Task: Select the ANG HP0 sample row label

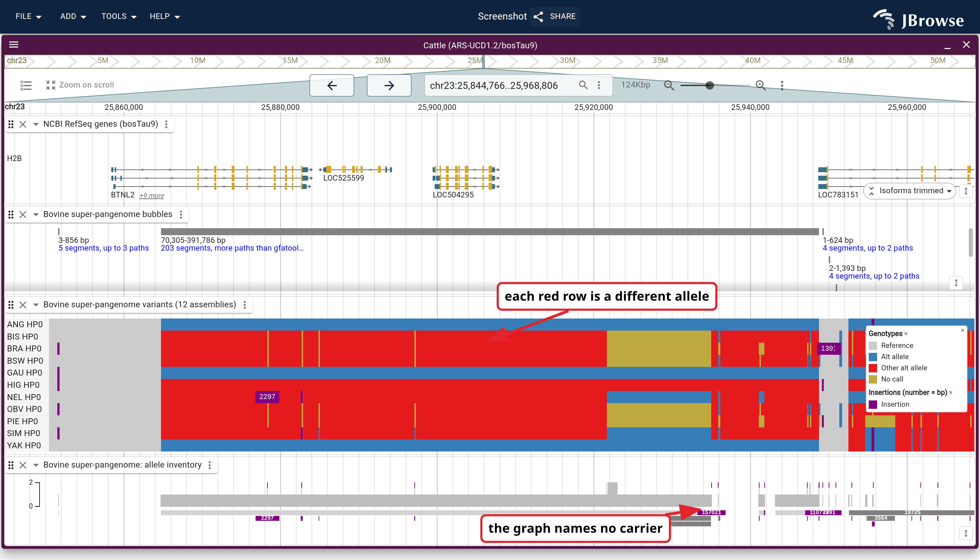Action: (25, 324)
